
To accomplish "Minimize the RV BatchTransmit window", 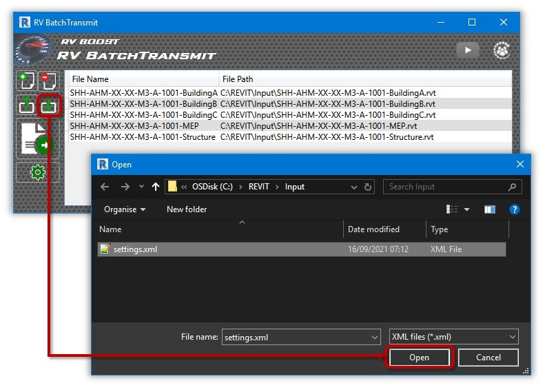I will (x=441, y=22).
